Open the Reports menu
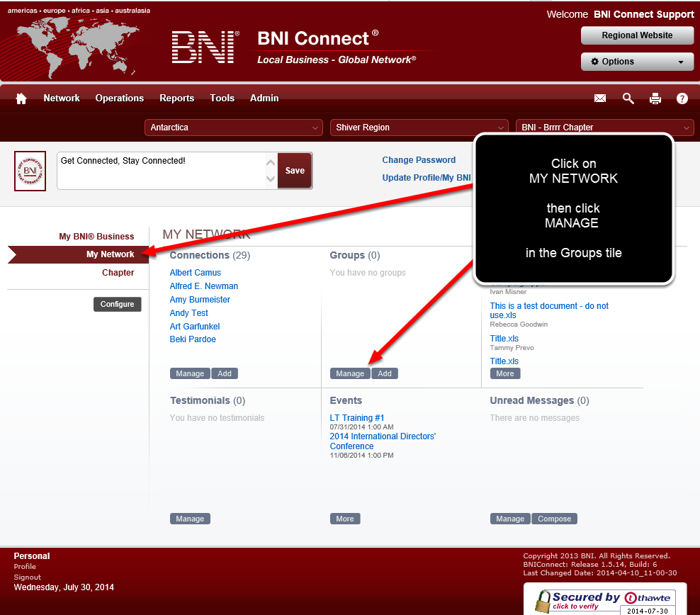This screenshot has height=615, width=700. tap(176, 98)
